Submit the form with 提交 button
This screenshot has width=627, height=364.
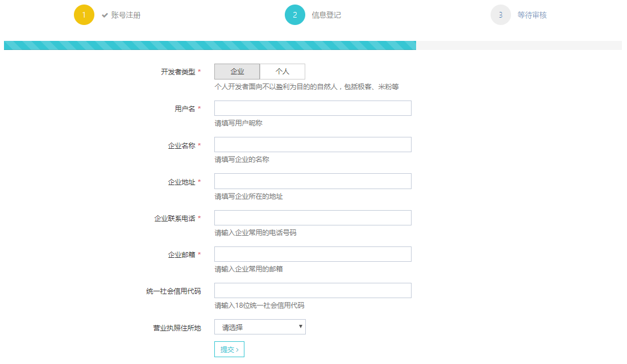[229, 349]
